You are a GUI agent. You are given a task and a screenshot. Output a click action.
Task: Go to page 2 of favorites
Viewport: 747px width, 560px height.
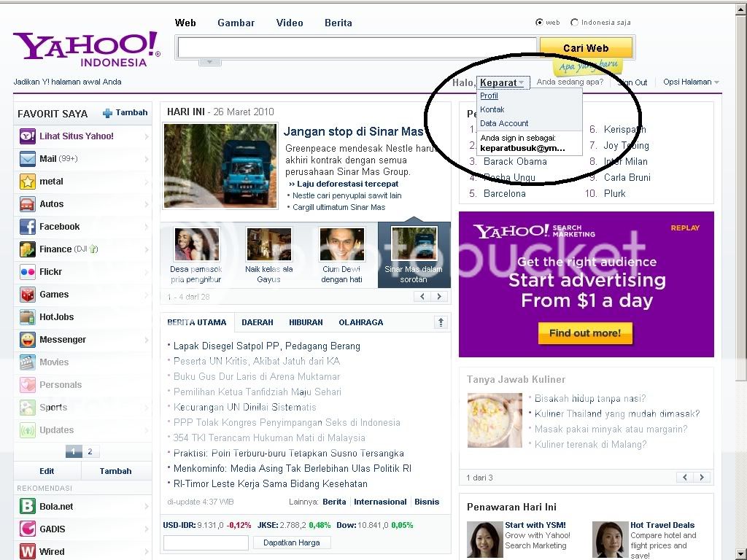[x=90, y=452]
